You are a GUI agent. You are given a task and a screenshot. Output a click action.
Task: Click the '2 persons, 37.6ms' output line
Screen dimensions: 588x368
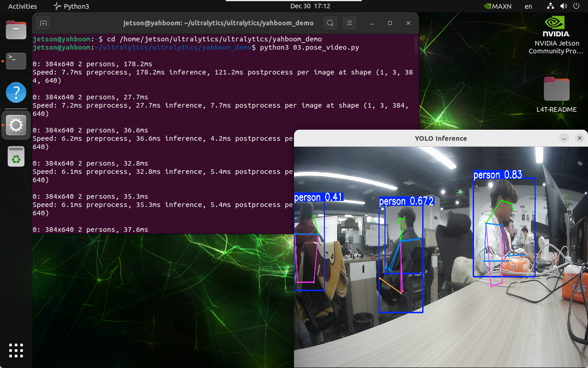click(90, 230)
